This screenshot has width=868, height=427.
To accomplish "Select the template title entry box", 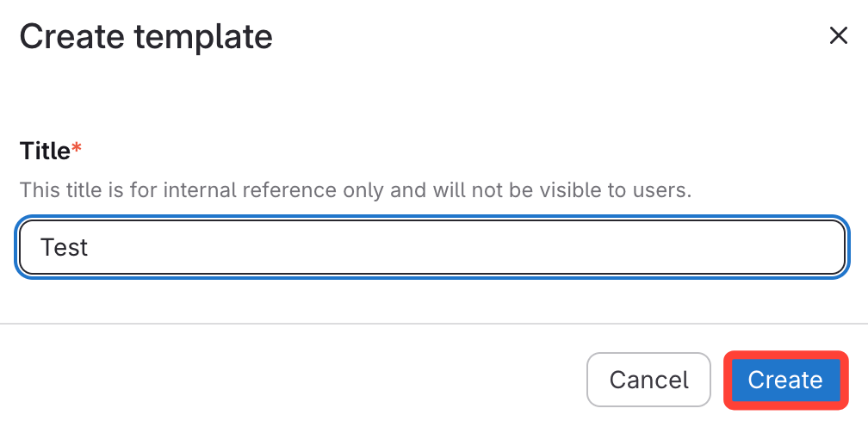I will pos(431,248).
